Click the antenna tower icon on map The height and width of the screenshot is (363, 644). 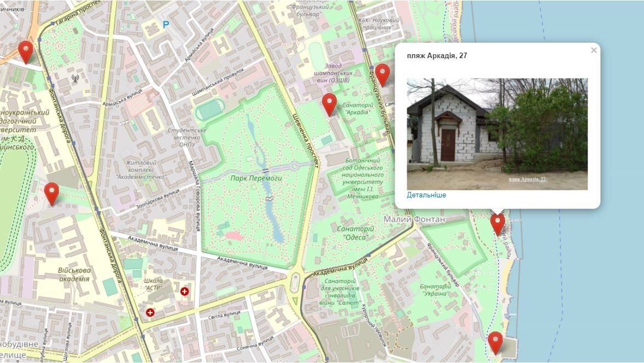tap(75, 78)
